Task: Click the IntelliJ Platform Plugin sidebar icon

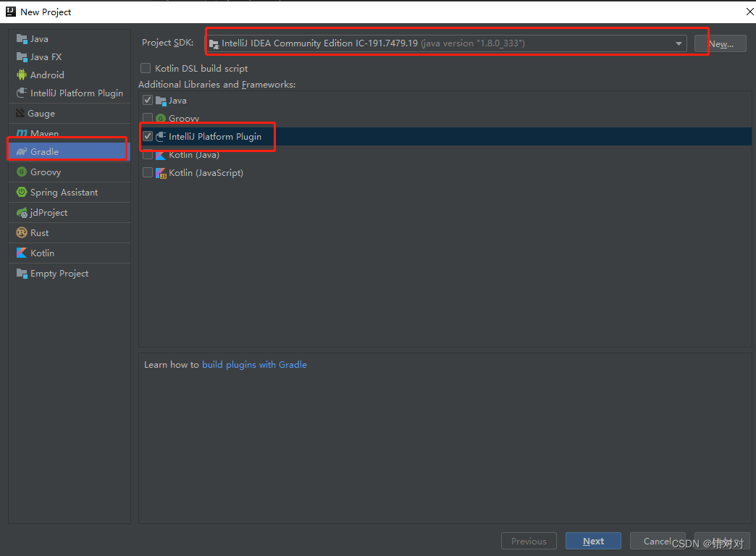Action: [22, 93]
